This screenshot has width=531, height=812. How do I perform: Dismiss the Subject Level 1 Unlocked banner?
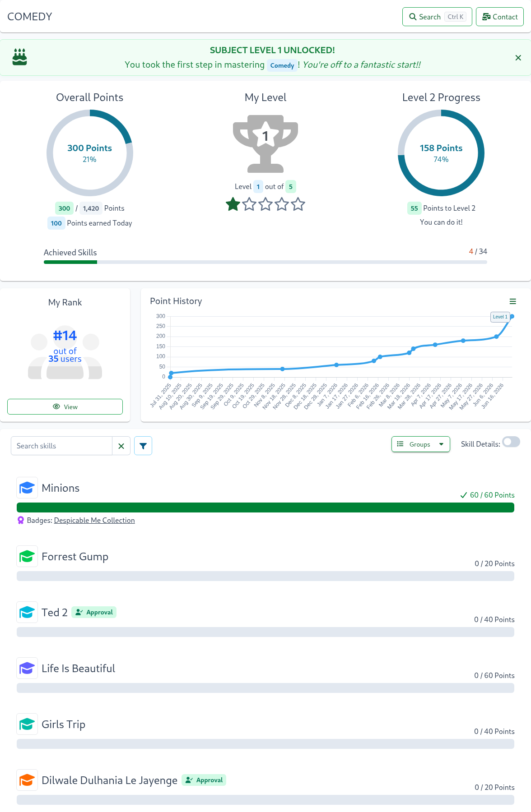coord(518,58)
